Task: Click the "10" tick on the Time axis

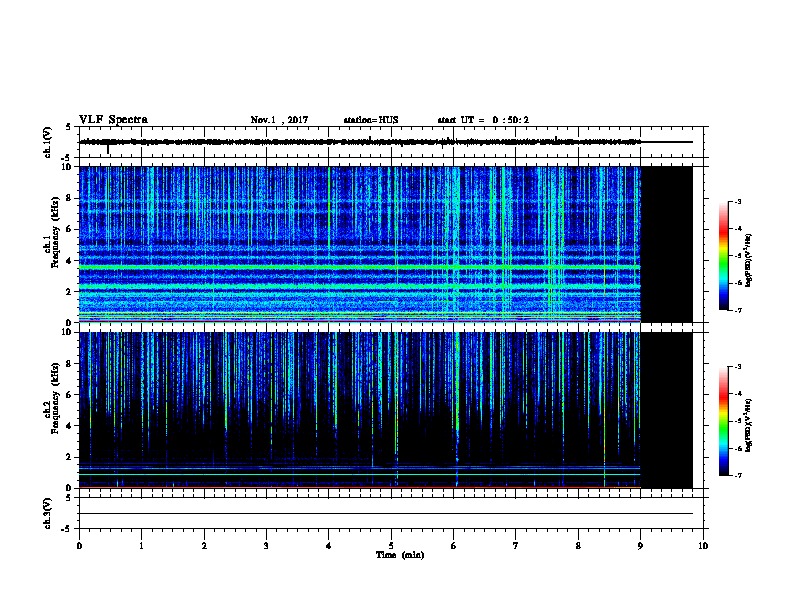Action: (703, 545)
